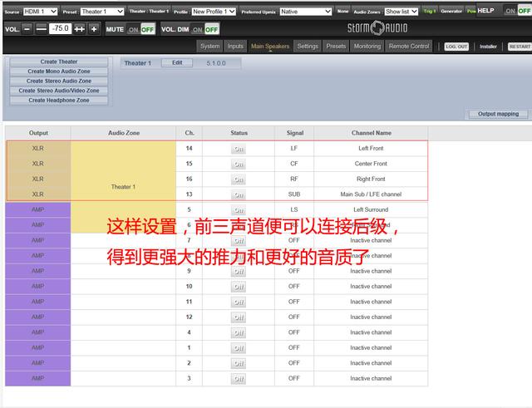Open Output mapping
532x408 pixels.
(x=498, y=114)
